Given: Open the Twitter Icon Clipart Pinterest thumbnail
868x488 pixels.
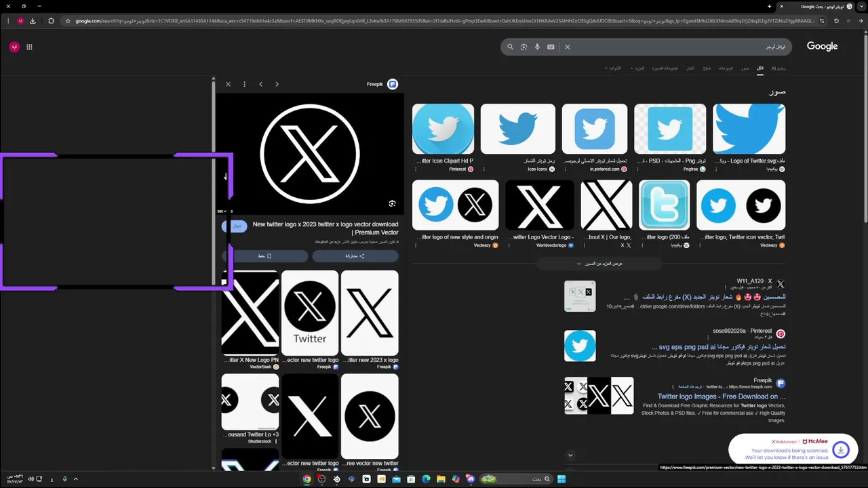Looking at the screenshot, I should tap(443, 129).
